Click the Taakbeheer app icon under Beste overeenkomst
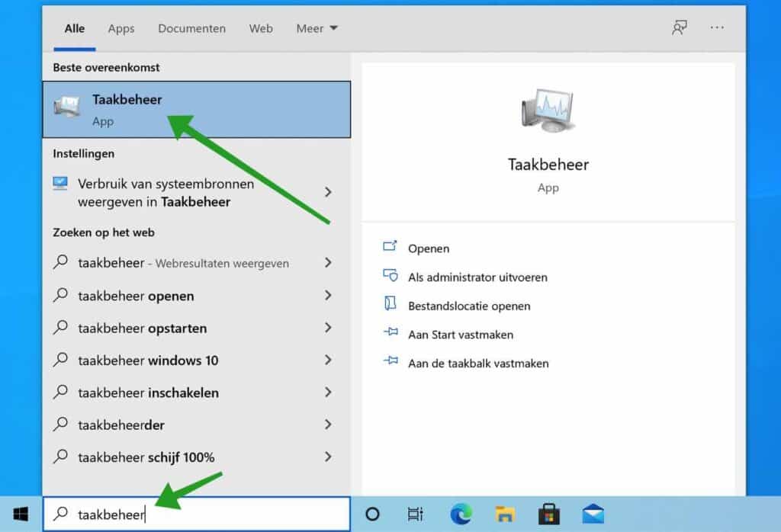This screenshot has width=781, height=532. [x=68, y=107]
